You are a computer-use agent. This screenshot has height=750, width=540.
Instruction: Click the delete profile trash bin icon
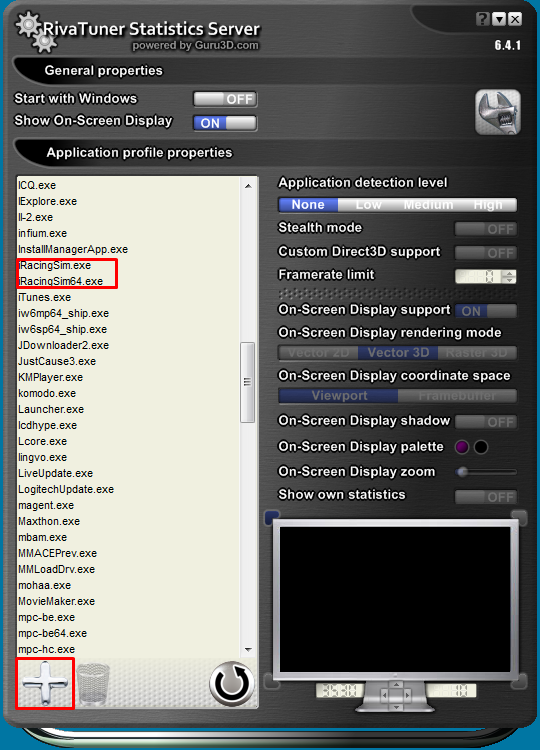coord(93,684)
